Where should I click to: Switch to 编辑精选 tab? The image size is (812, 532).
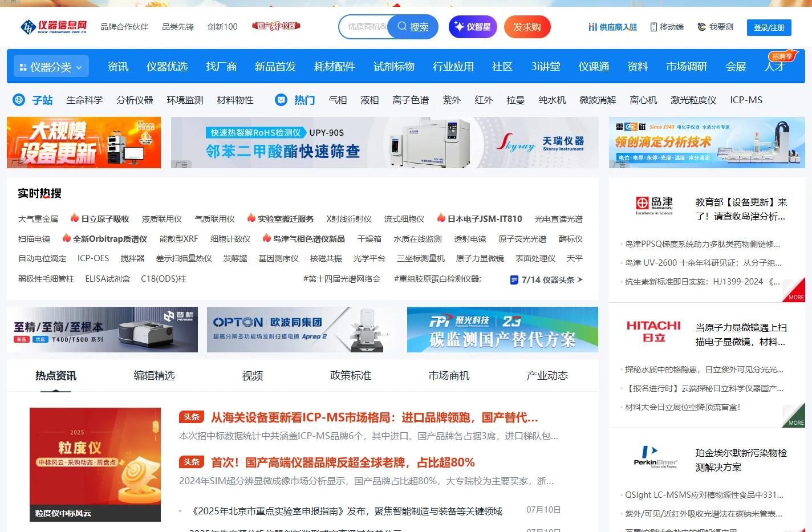pyautogui.click(x=154, y=376)
